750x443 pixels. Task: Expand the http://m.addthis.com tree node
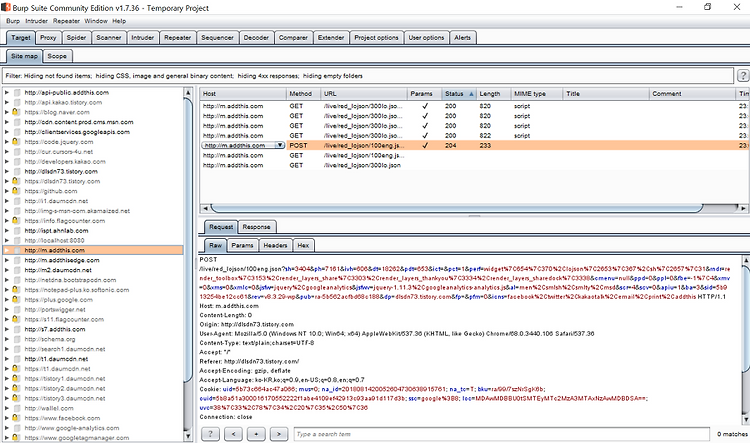pos(7,250)
